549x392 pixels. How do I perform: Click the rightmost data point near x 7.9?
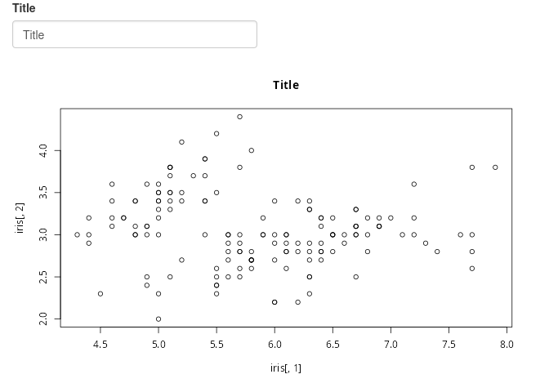click(495, 167)
